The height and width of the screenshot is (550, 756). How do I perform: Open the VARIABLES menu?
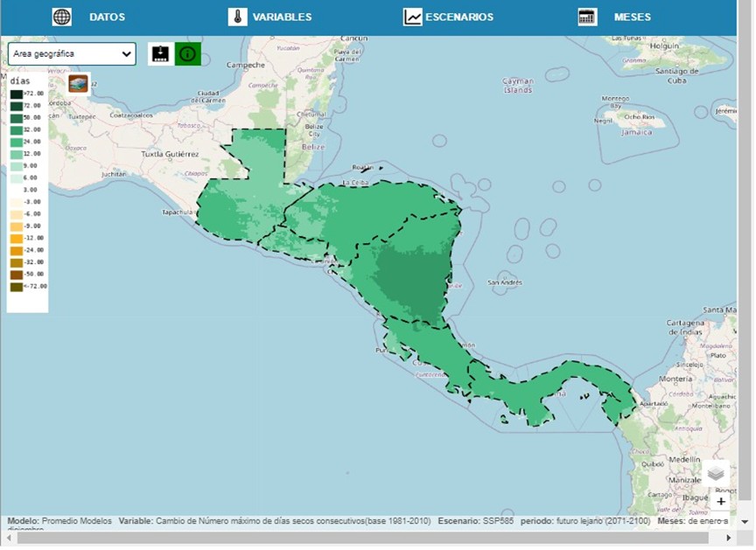[282, 17]
